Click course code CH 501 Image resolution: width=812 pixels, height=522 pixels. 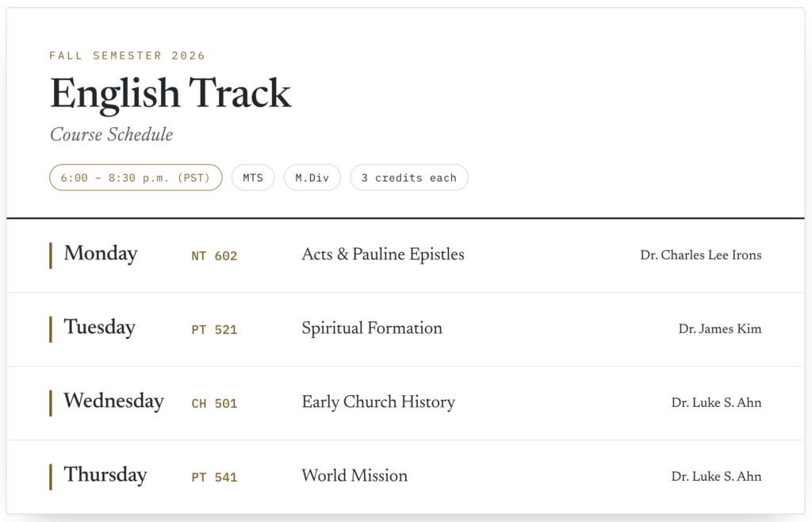click(214, 404)
